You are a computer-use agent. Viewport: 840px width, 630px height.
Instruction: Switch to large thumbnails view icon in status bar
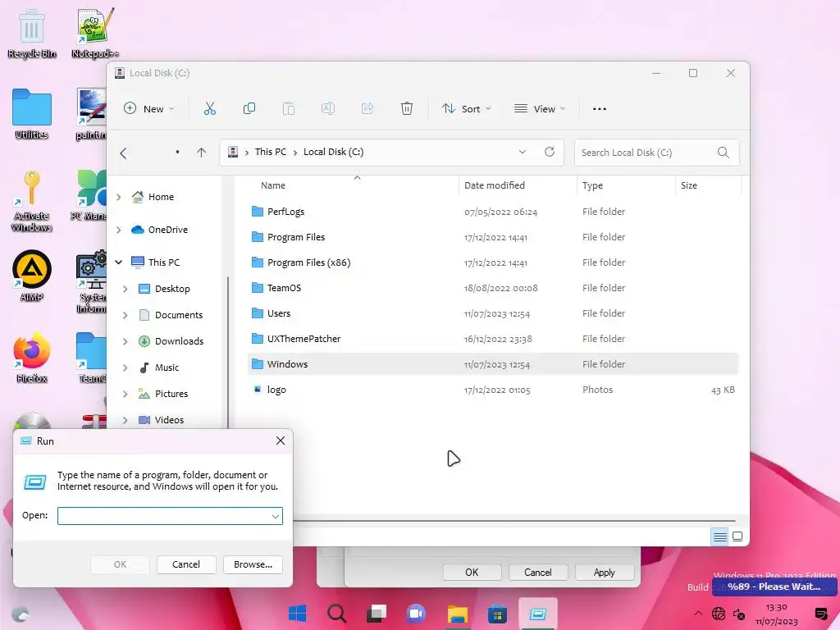pos(737,536)
